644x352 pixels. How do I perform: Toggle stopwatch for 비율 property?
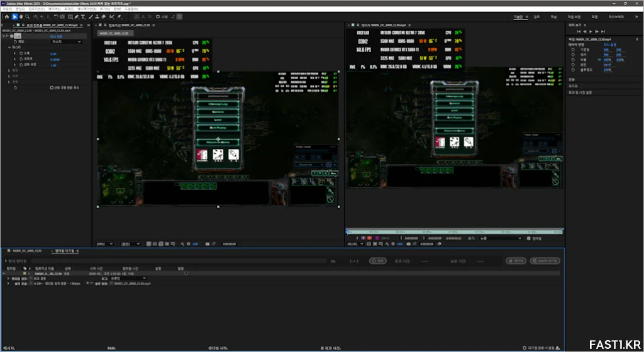(x=573, y=60)
